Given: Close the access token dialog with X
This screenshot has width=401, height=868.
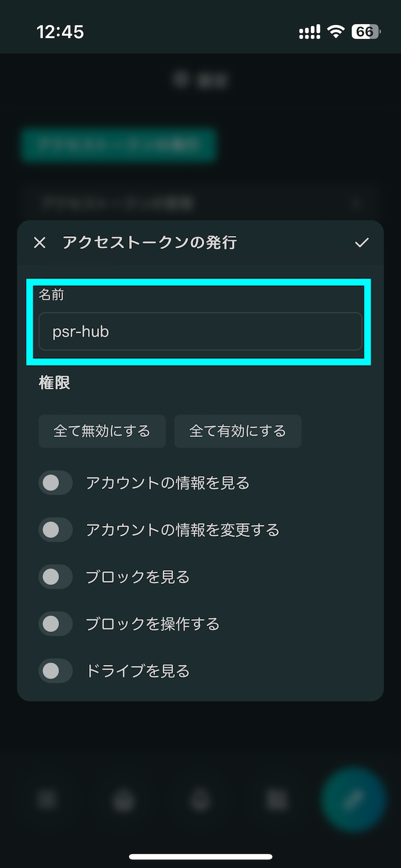Looking at the screenshot, I should [x=39, y=242].
